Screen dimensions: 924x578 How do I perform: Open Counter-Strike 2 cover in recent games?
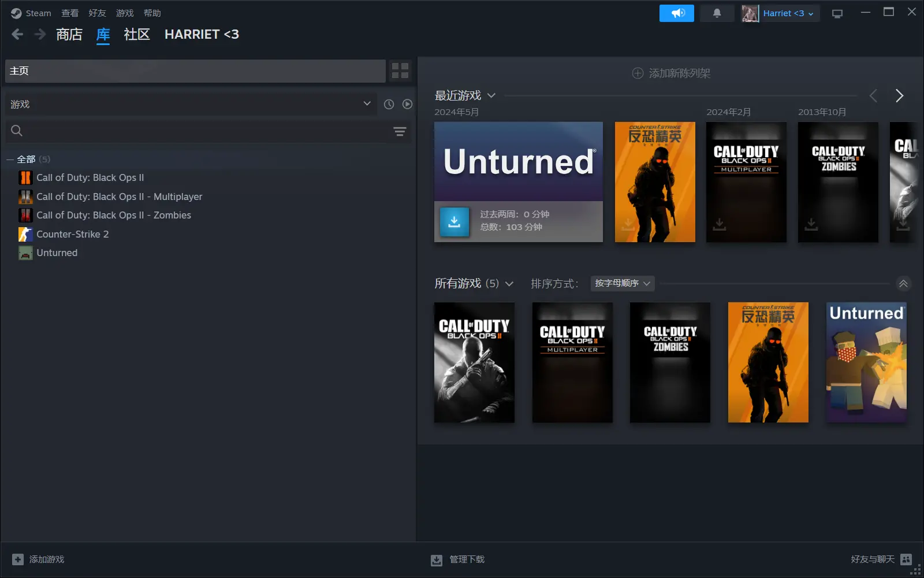pos(655,182)
